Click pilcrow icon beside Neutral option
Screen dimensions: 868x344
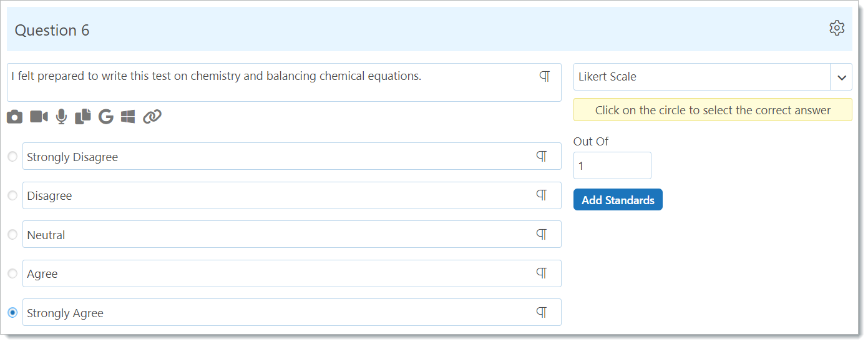[542, 234]
